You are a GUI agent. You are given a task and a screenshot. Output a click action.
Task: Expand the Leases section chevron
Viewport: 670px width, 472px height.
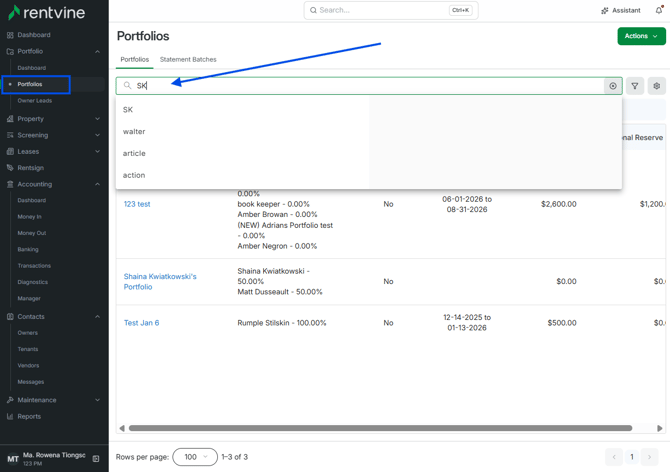[97, 152]
